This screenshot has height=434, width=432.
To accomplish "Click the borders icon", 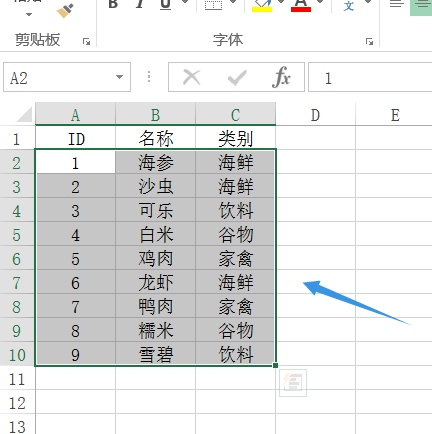I will (x=213, y=5).
